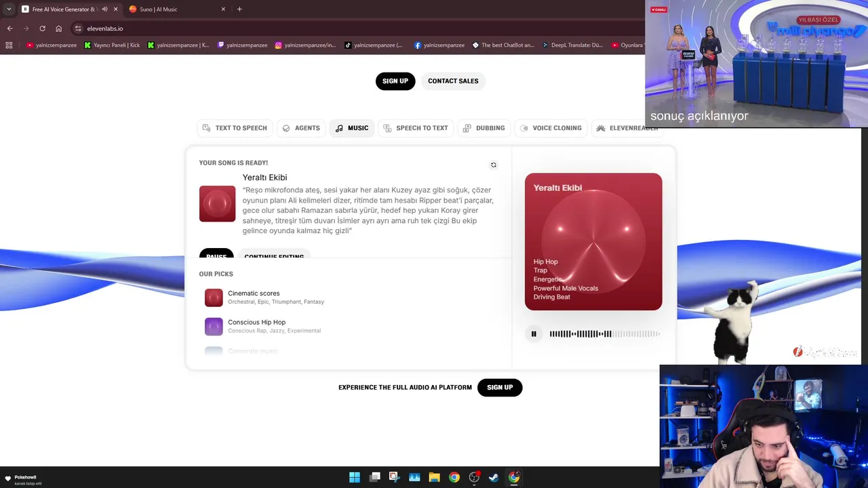The width and height of the screenshot is (868, 488).
Task: Click the Orchestral, Epic, Triumphant, Fantasy subtitle
Action: click(x=276, y=302)
